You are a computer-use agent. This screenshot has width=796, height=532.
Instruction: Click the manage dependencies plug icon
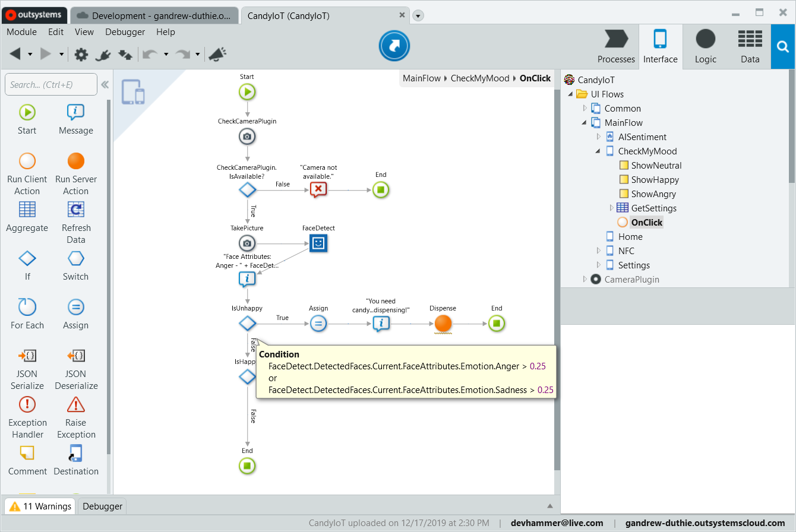(x=103, y=55)
